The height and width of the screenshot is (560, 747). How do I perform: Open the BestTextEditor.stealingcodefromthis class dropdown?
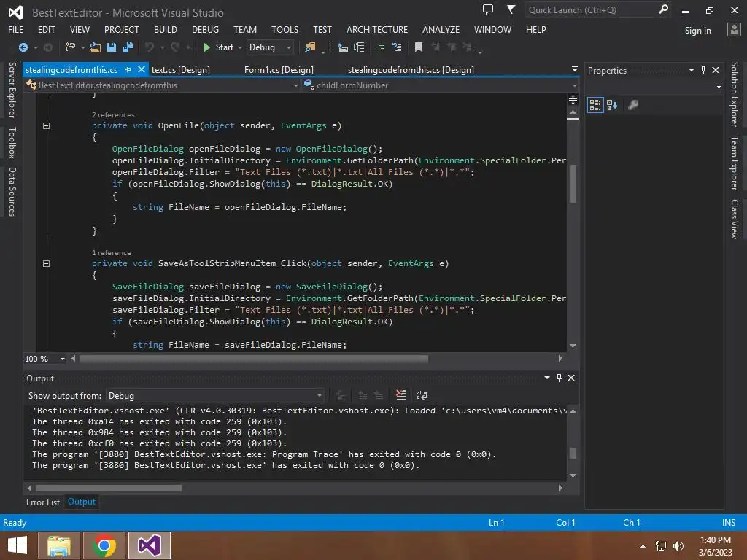[163, 85]
